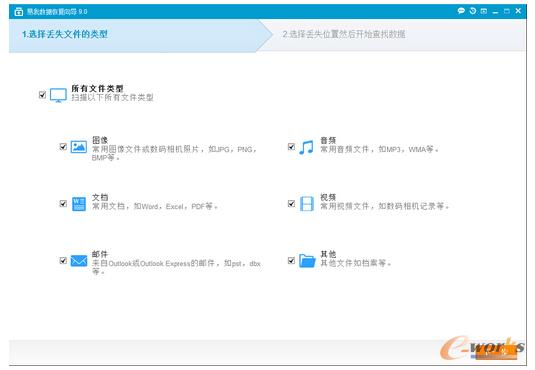The image size is (535, 370).
Task: Click the film strip icon for 视频
Action: click(307, 204)
